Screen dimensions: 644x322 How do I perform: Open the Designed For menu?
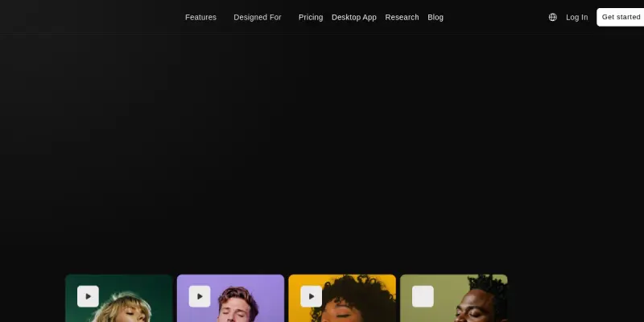tap(258, 17)
